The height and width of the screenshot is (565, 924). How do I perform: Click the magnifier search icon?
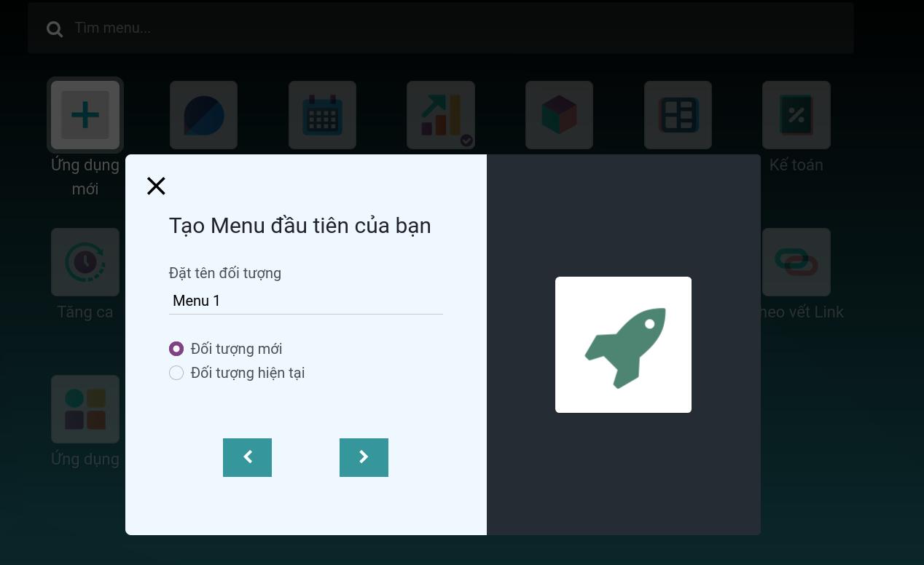[x=55, y=29]
